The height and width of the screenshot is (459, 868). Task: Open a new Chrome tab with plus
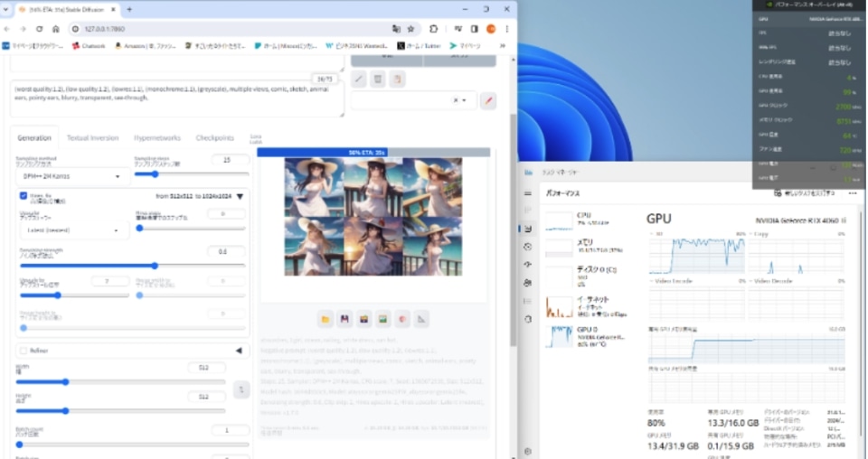click(129, 9)
